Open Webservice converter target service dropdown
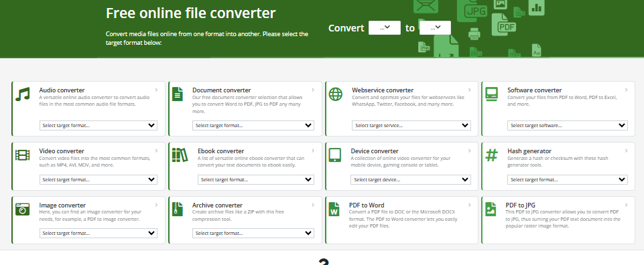Viewport: 644px width, 265px height. coord(411,126)
